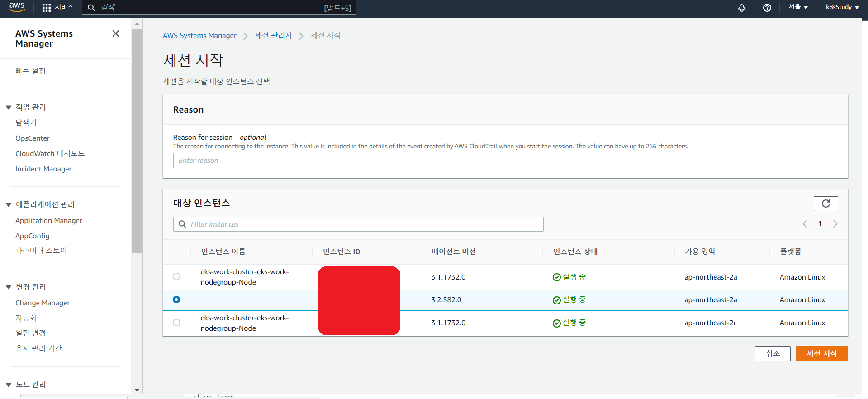Click running status icon for ap-northeast-2c row
This screenshot has height=399, width=868.
(x=557, y=323)
